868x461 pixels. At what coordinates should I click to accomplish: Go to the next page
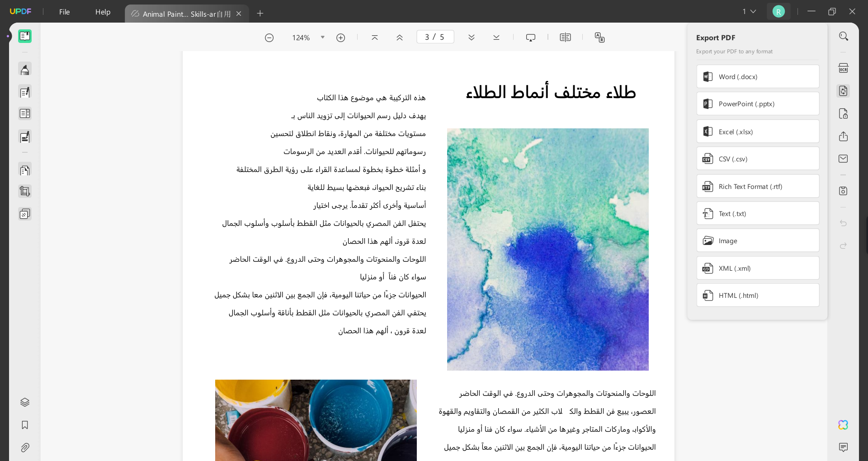[x=472, y=38]
